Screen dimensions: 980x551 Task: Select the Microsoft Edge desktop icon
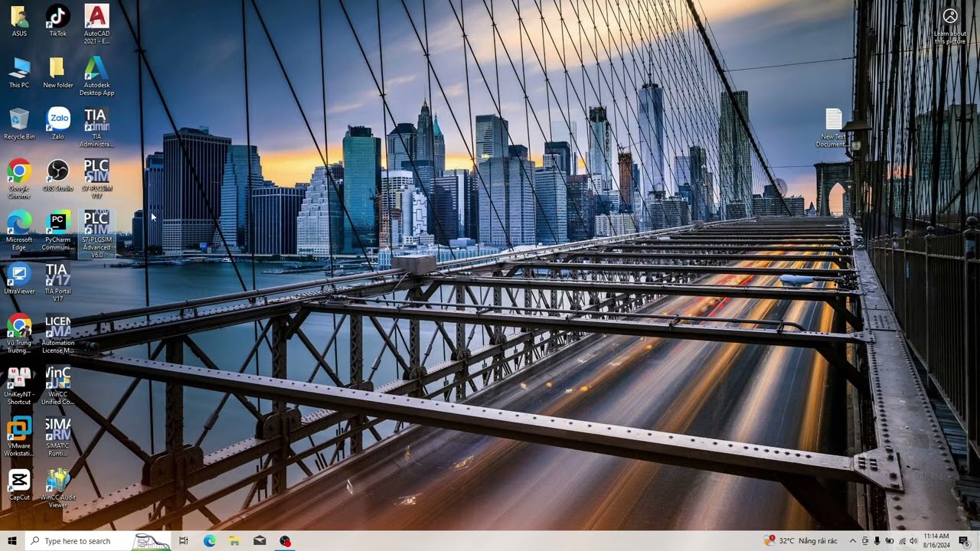click(x=19, y=230)
